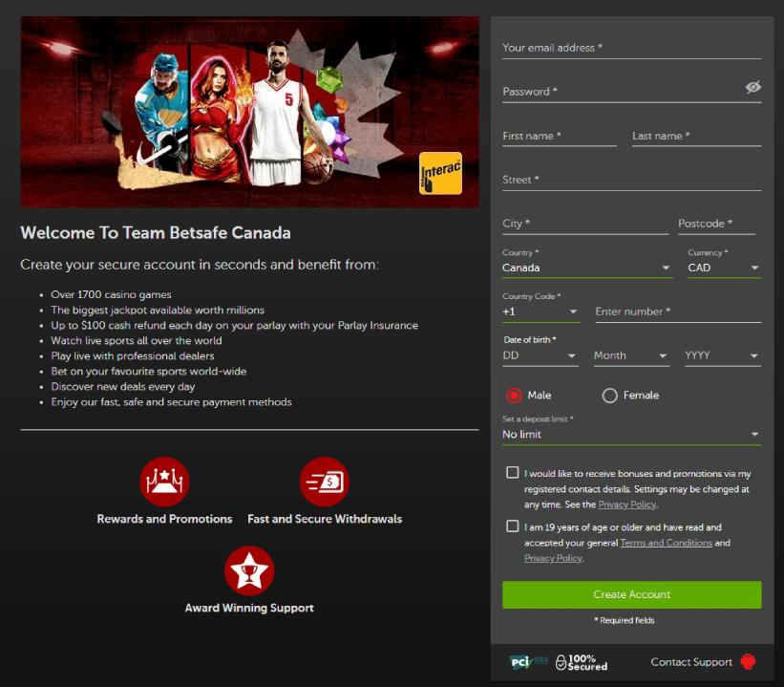Click the Welcome To Team Betsafe Canada heading
The image size is (784, 687).
[156, 233]
